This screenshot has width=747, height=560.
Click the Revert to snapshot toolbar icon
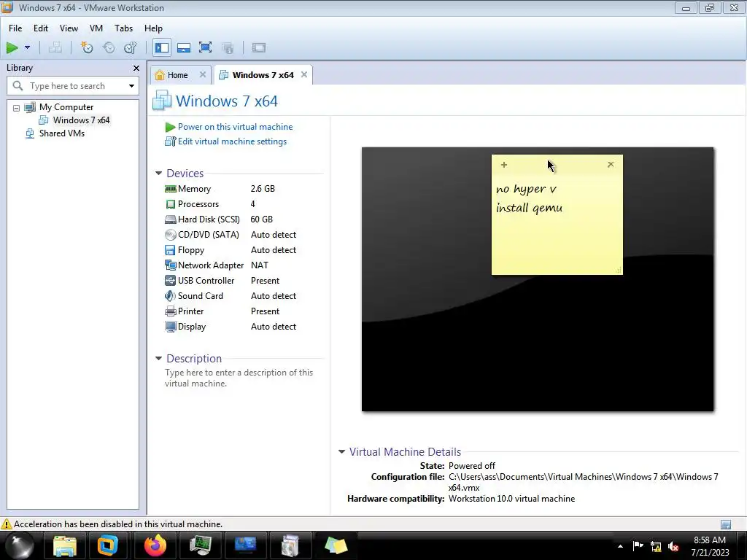[109, 47]
